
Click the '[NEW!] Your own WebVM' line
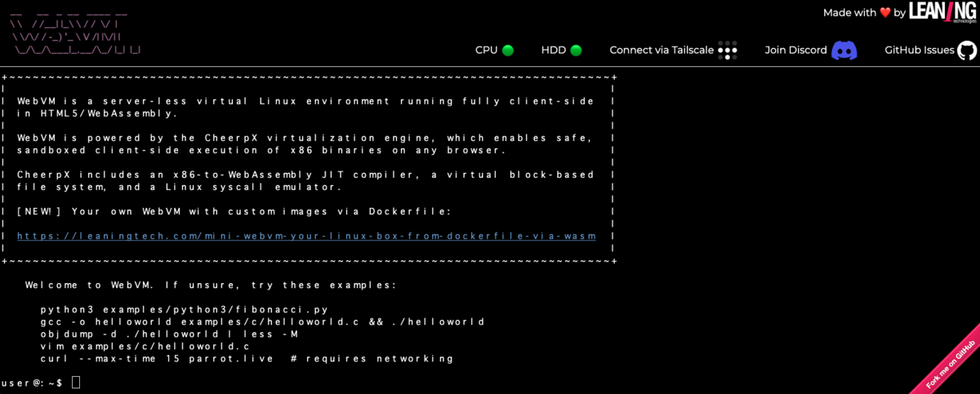(234, 211)
